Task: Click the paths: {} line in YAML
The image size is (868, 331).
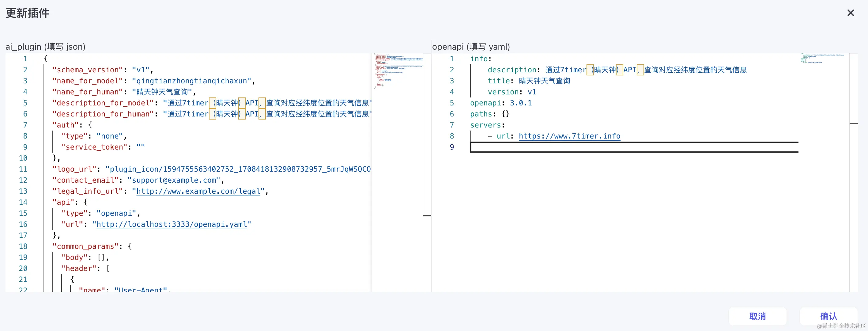Action: click(x=490, y=114)
